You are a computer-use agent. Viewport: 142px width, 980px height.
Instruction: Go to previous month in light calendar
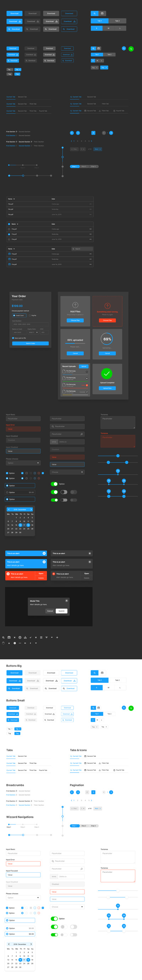pos(9,944)
